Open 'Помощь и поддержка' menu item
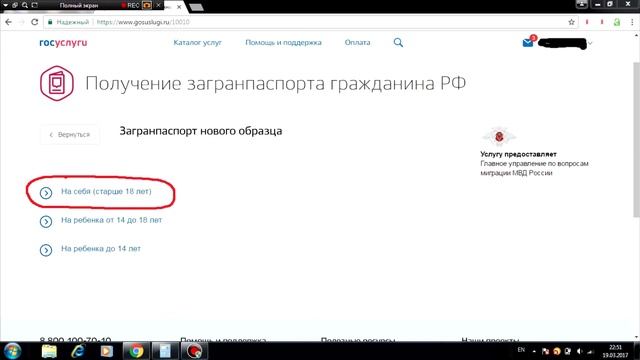Viewport: 640px width, 360px height. [283, 42]
